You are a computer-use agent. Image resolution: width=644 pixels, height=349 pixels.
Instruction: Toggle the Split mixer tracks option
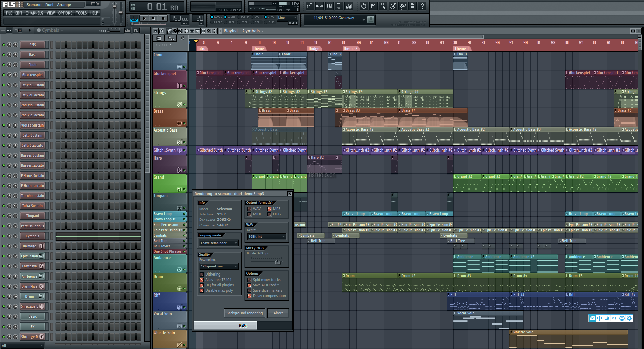tap(249, 280)
